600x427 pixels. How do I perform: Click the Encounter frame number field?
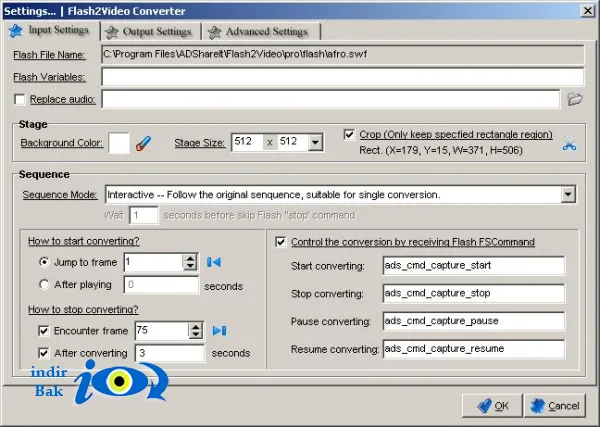coord(162,331)
